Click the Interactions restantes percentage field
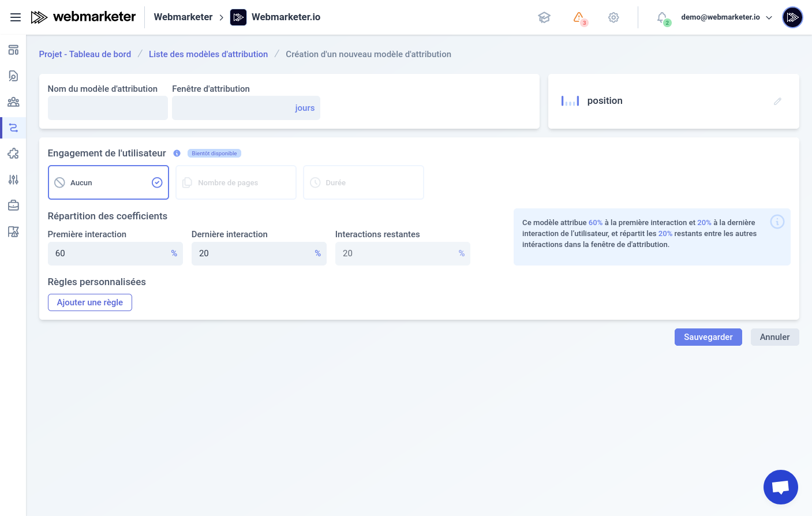812x516 pixels. 403,253
